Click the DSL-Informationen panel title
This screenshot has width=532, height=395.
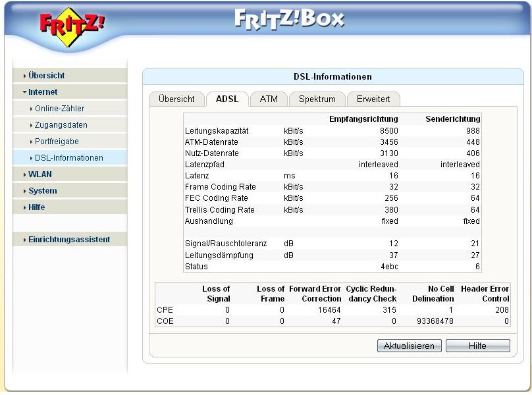coord(333,76)
